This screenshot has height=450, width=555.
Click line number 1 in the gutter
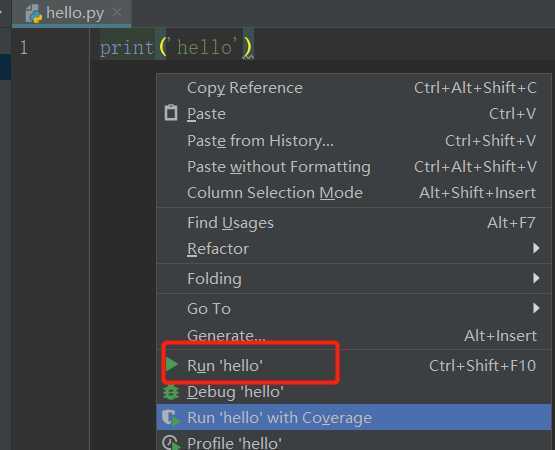(23, 47)
